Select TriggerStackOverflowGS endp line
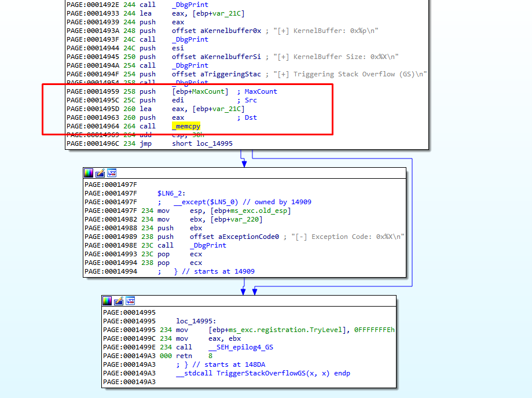The width and height of the screenshot is (532, 398). [263, 373]
